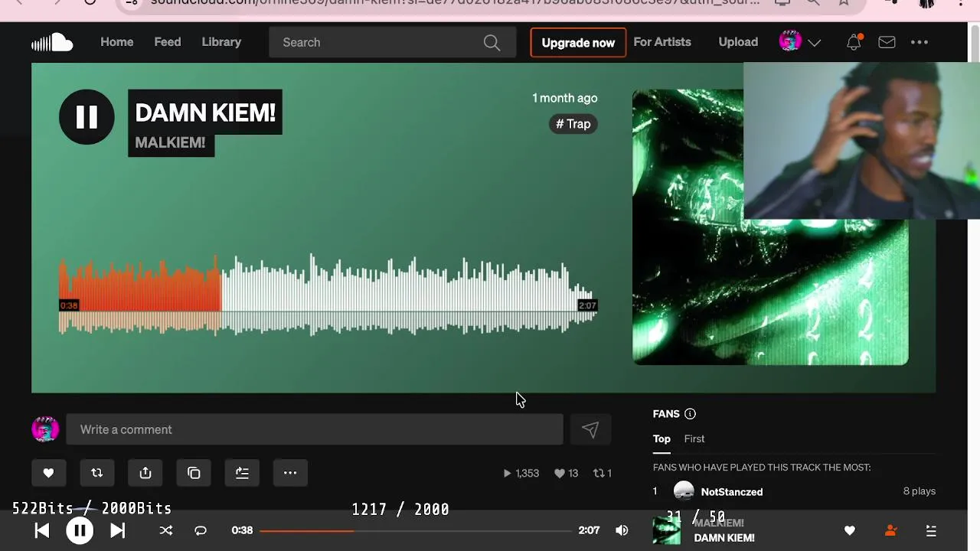
Task: Pause playback in the bottom player
Action: (80, 530)
